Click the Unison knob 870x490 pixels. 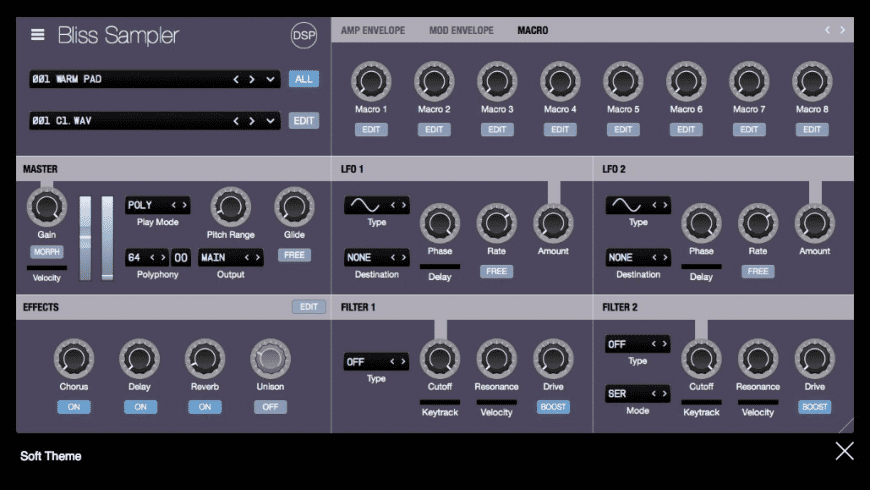click(270, 359)
